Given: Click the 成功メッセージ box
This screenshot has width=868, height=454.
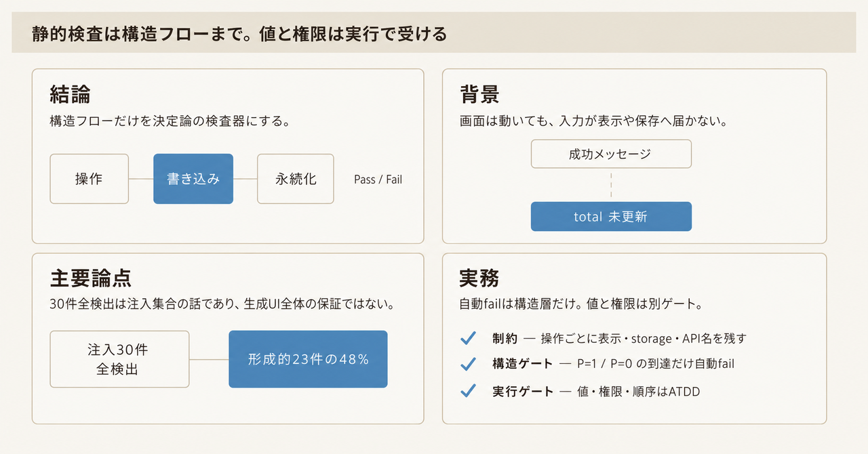Looking at the screenshot, I should point(611,154).
